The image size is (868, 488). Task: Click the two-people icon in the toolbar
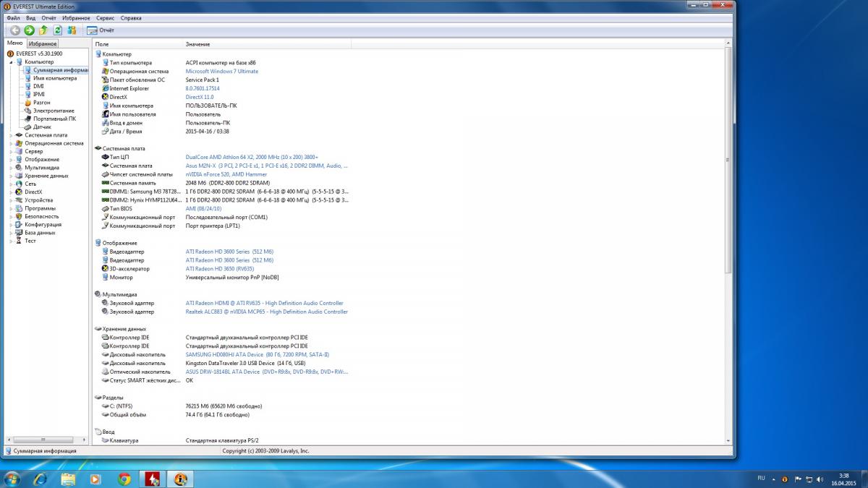(72, 30)
